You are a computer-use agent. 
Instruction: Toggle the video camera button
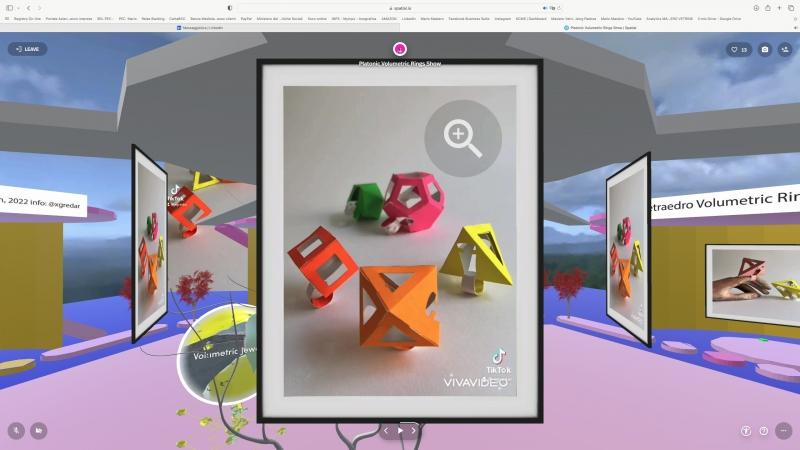38,430
